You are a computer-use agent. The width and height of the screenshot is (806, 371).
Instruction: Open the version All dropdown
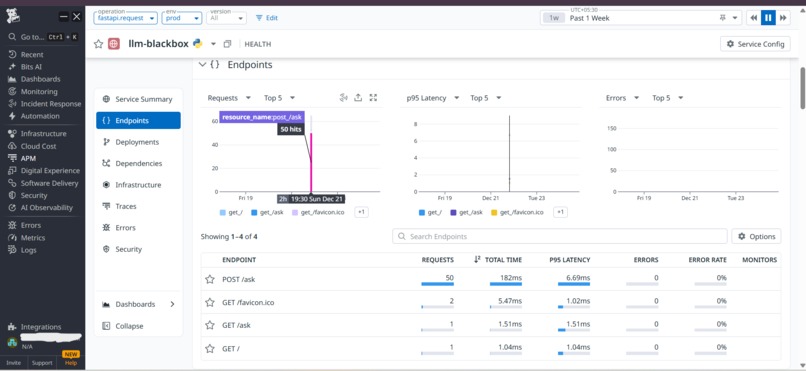pyautogui.click(x=226, y=17)
